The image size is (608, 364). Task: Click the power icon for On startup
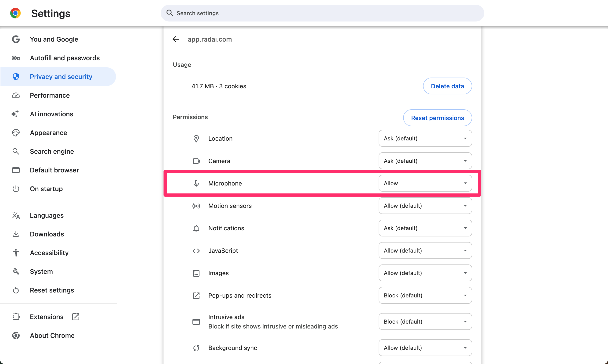pos(16,189)
